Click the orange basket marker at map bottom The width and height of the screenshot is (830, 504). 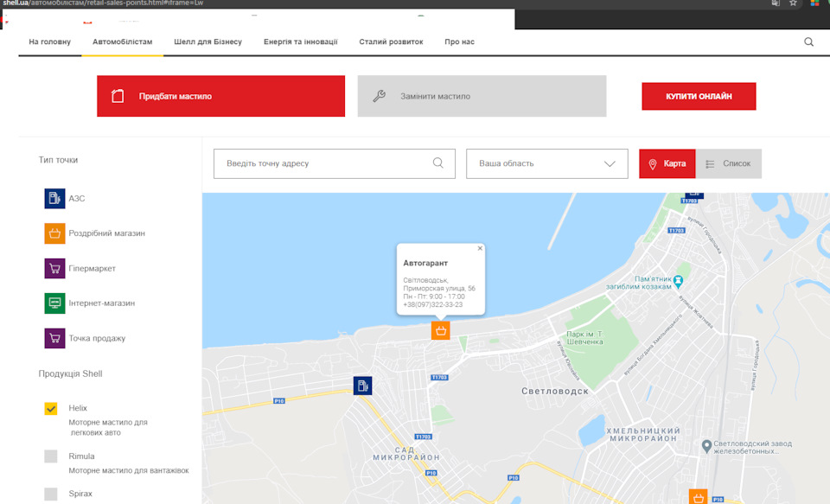click(x=698, y=498)
